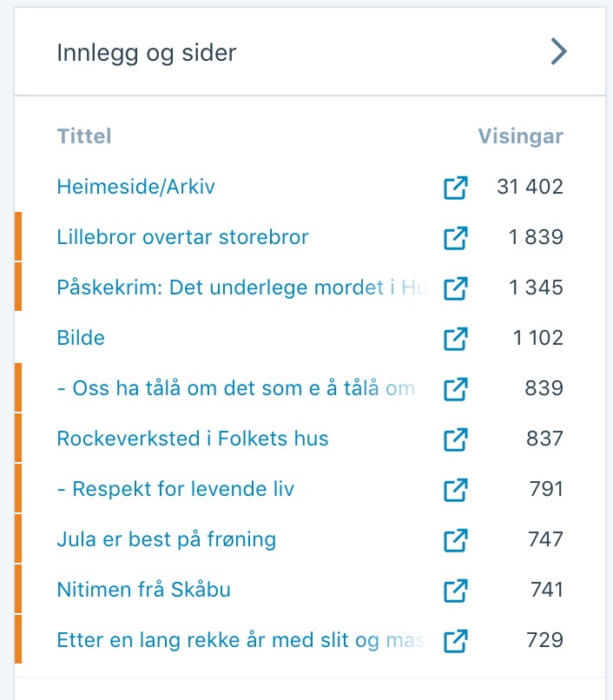613x700 pixels.
Task: Click the last row's external link icon
Action: click(x=456, y=640)
